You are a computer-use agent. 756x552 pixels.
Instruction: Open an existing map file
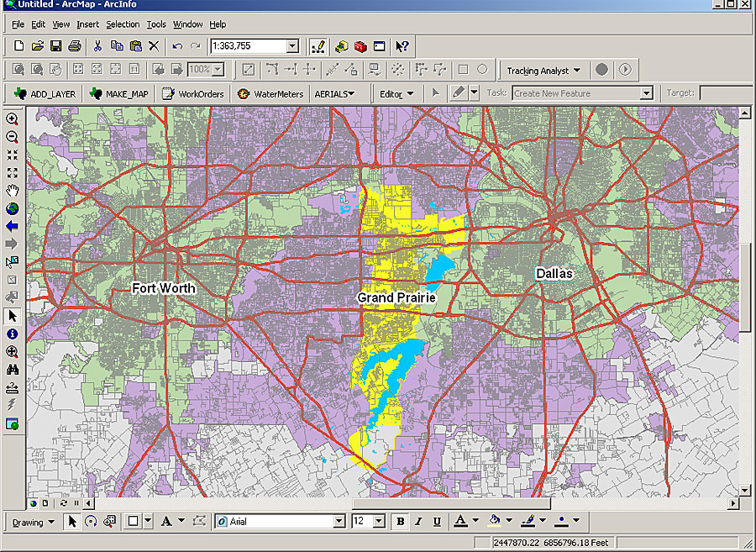click(38, 46)
